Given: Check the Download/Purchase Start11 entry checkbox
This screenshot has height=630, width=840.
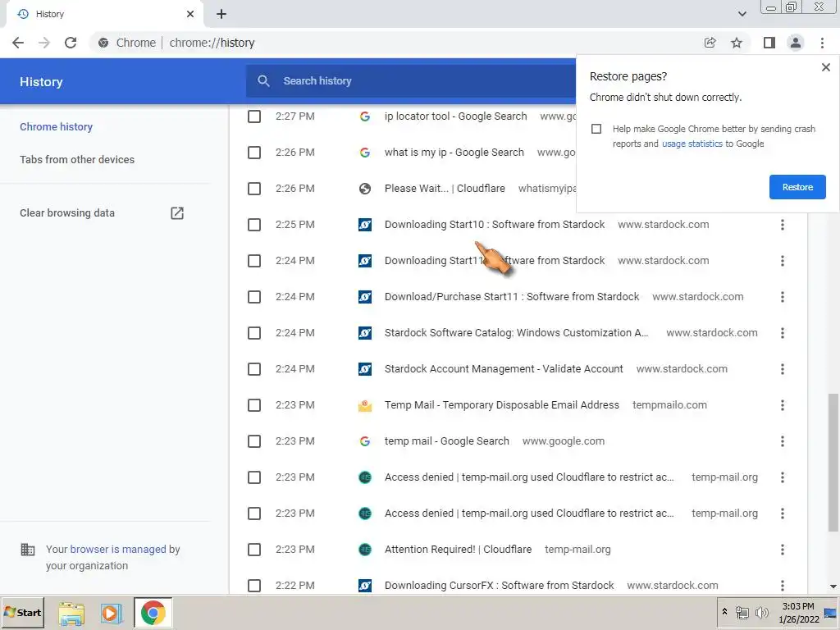Looking at the screenshot, I should pyautogui.click(x=254, y=297).
